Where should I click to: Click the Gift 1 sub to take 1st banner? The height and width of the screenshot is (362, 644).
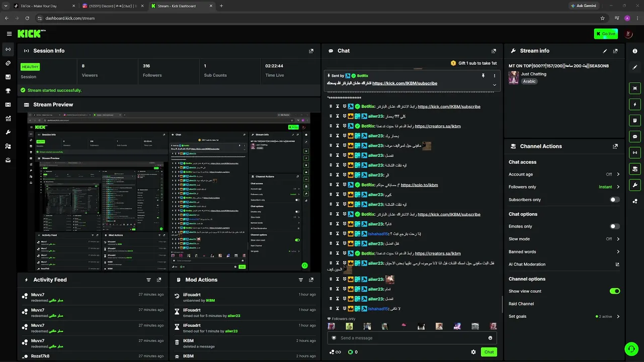click(473, 63)
